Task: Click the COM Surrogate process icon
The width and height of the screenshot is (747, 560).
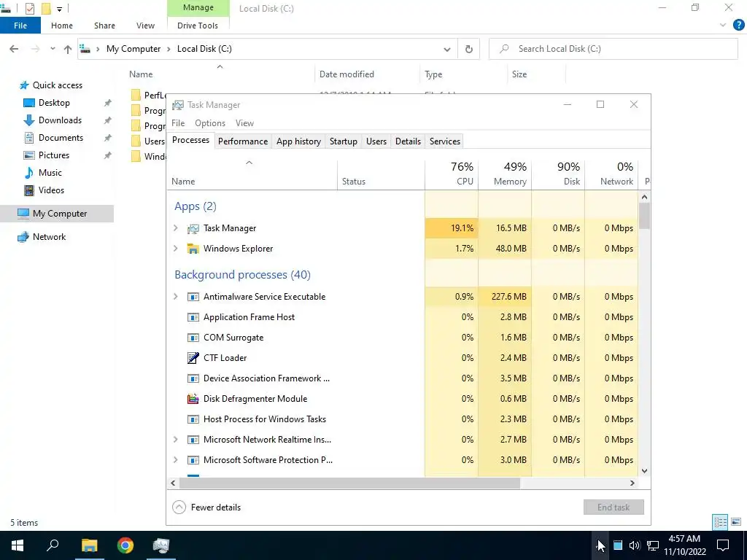Action: pyautogui.click(x=193, y=338)
